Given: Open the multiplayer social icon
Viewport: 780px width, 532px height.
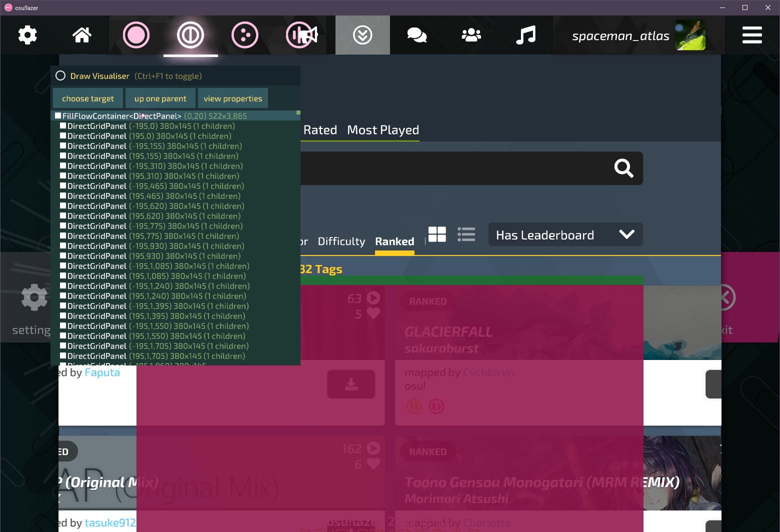Looking at the screenshot, I should pyautogui.click(x=471, y=35).
